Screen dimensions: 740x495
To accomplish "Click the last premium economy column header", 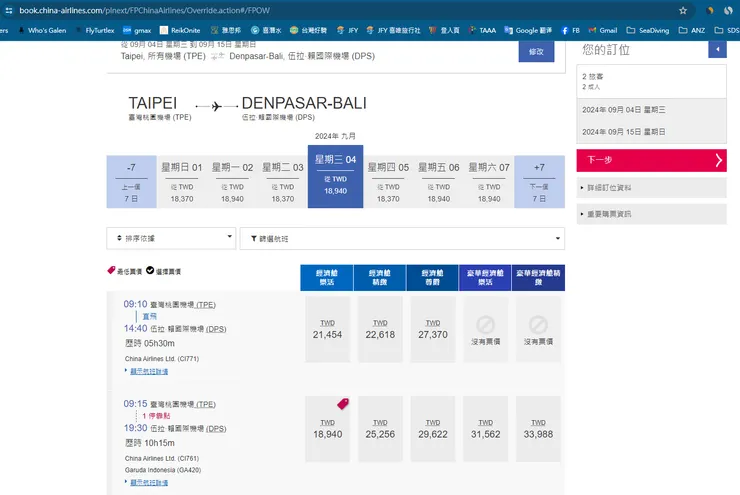I will point(538,277).
